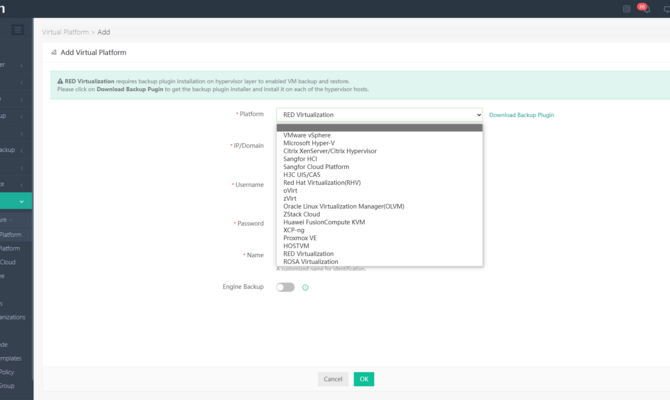The width and height of the screenshot is (670, 400).
Task: Choose VMware vSphere from platform list
Action: tap(379, 135)
